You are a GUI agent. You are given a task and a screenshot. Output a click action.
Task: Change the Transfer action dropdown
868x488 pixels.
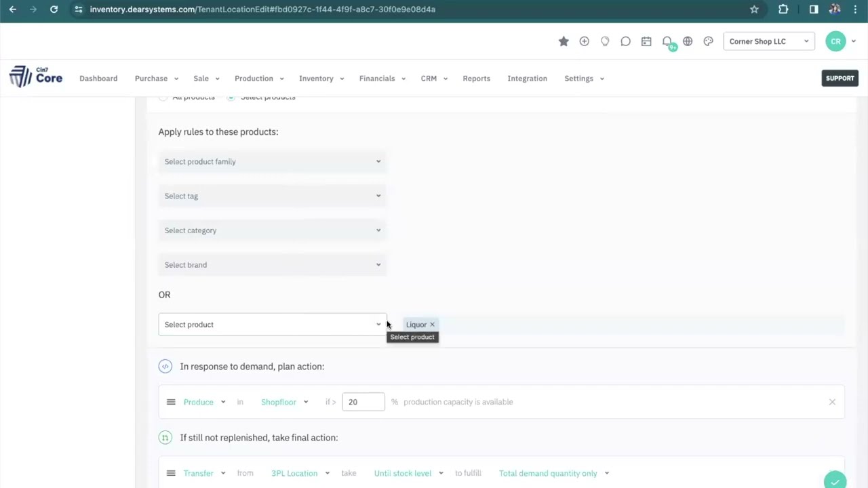tap(204, 473)
